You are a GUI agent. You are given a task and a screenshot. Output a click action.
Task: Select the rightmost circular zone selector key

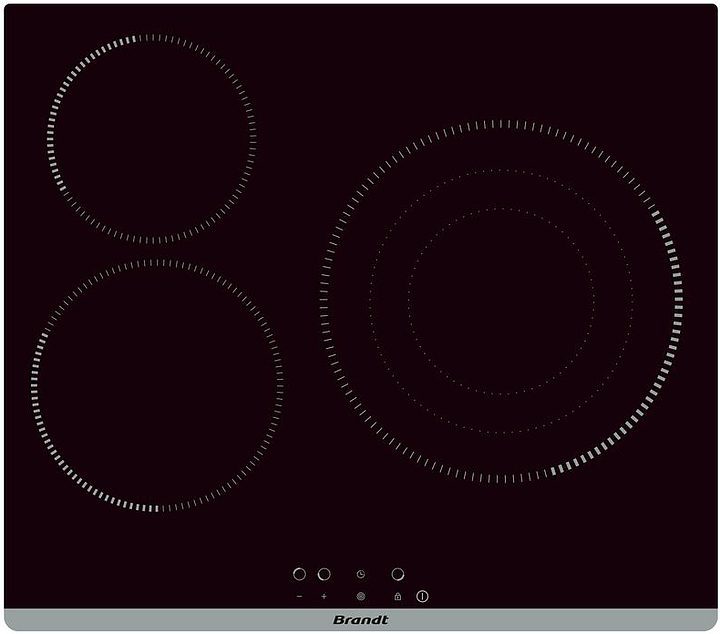point(398,574)
